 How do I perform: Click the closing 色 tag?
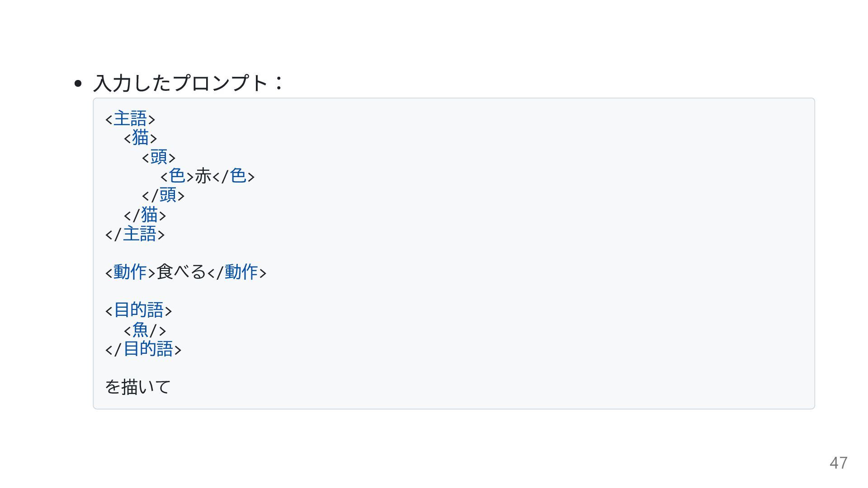point(234,176)
